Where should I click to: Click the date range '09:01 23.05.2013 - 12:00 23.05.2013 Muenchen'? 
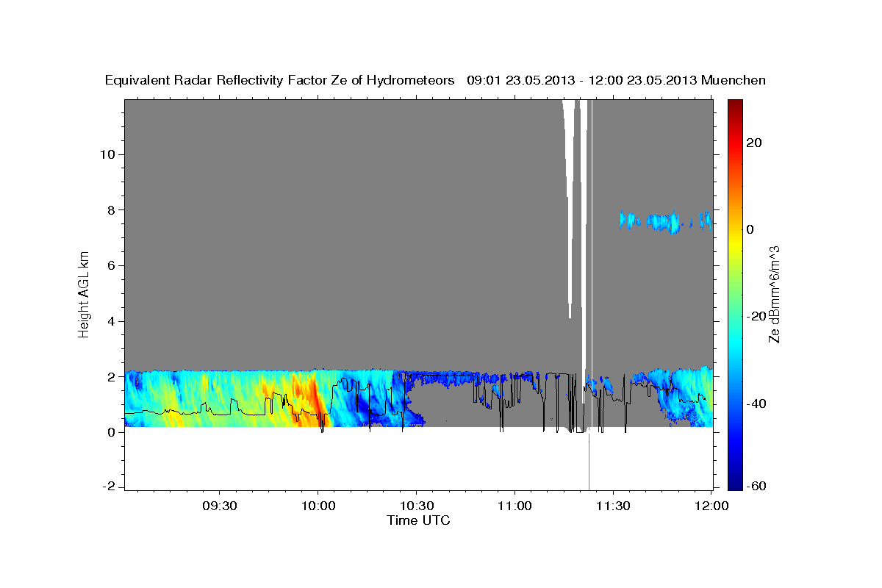click(616, 80)
